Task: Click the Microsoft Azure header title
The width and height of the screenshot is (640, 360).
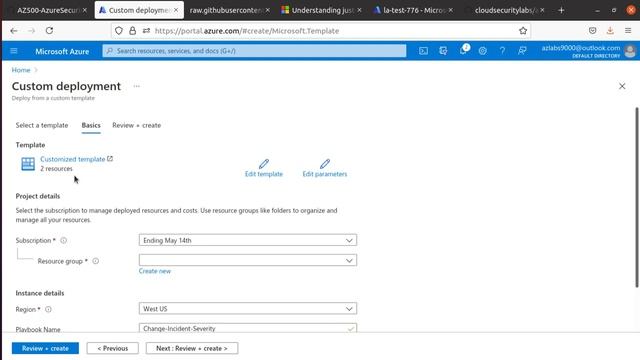Action: tap(62, 51)
